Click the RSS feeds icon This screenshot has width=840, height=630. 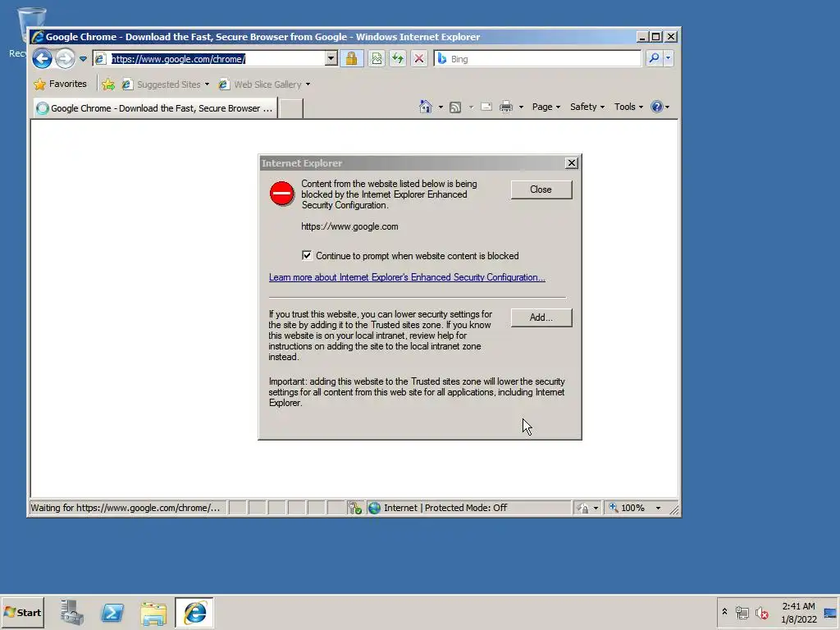(454, 107)
